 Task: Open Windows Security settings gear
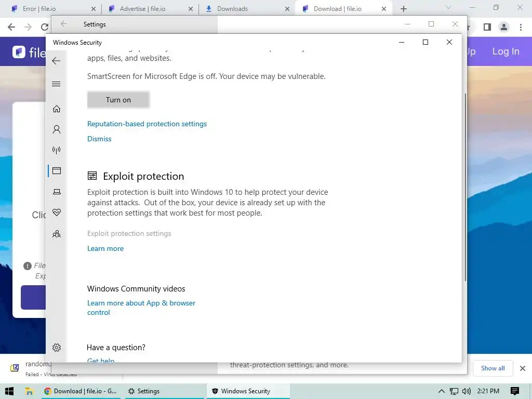57,348
